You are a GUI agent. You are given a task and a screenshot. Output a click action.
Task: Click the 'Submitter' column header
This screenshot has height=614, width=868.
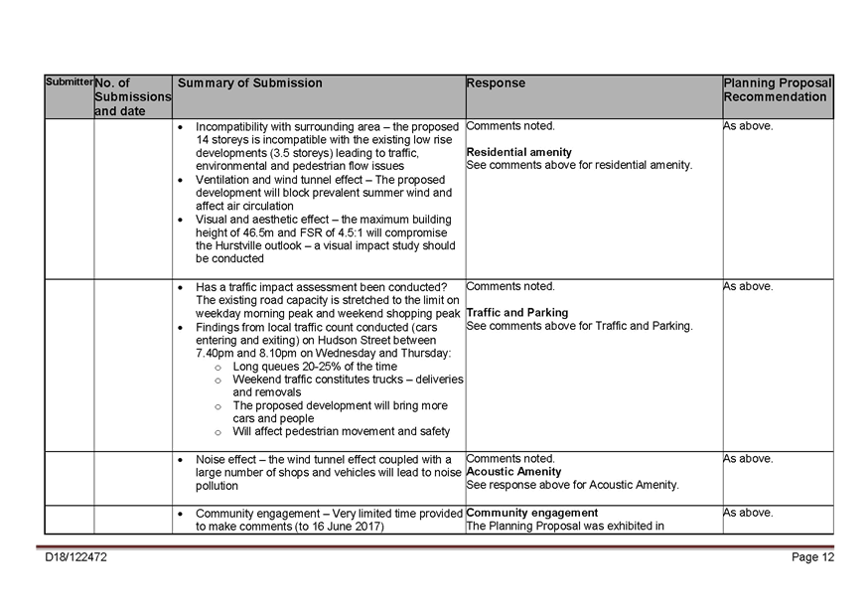point(69,82)
